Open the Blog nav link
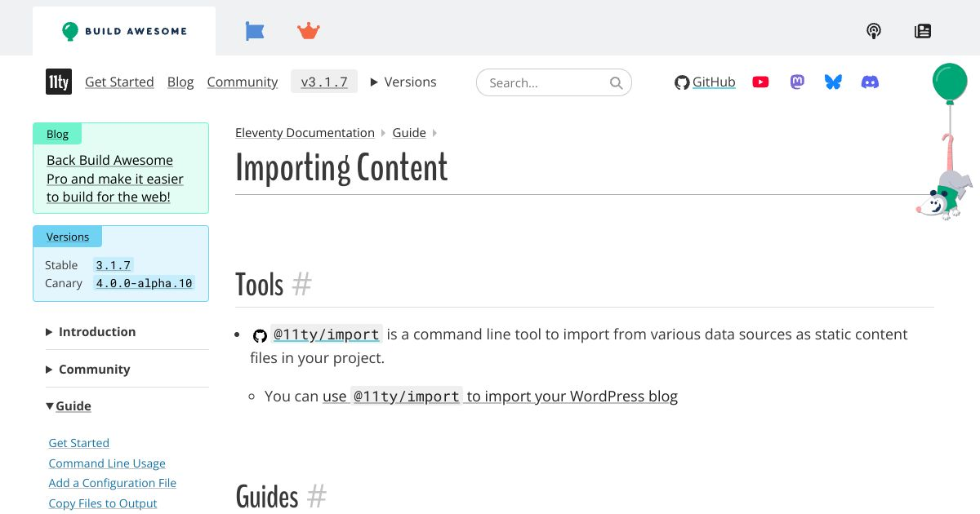980x514 pixels. [180, 82]
